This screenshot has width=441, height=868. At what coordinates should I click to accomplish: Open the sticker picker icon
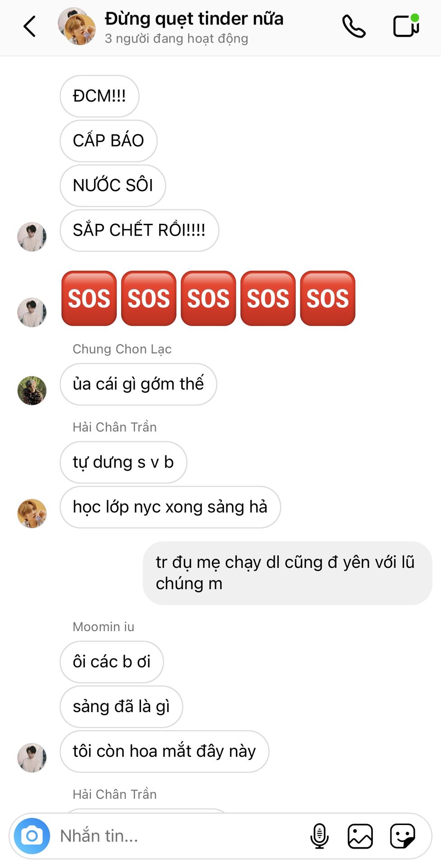(x=403, y=836)
